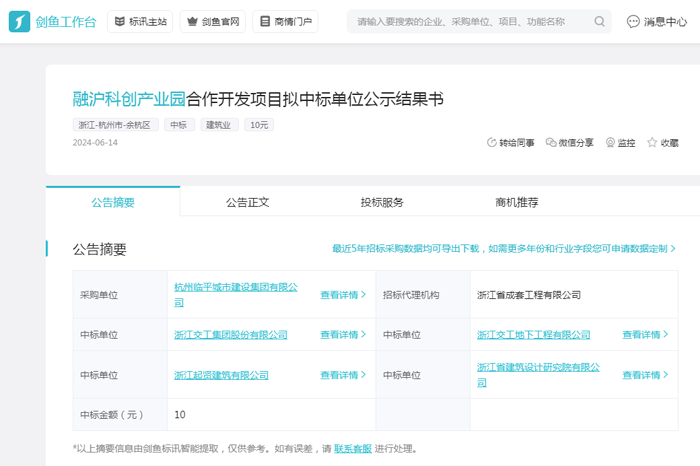Screen dimensions: 700x466
Task: Open 浙江交工集团股份有限公司 link
Action: pyautogui.click(x=230, y=334)
